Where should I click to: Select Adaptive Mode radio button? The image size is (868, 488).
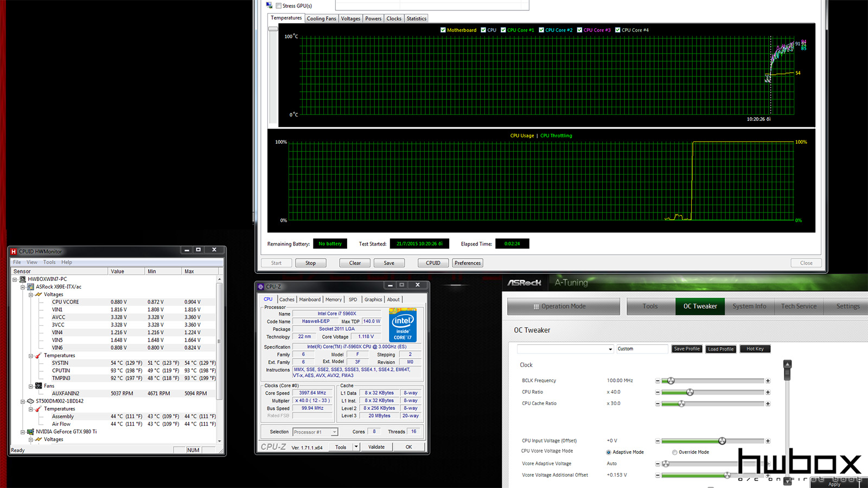click(x=609, y=452)
